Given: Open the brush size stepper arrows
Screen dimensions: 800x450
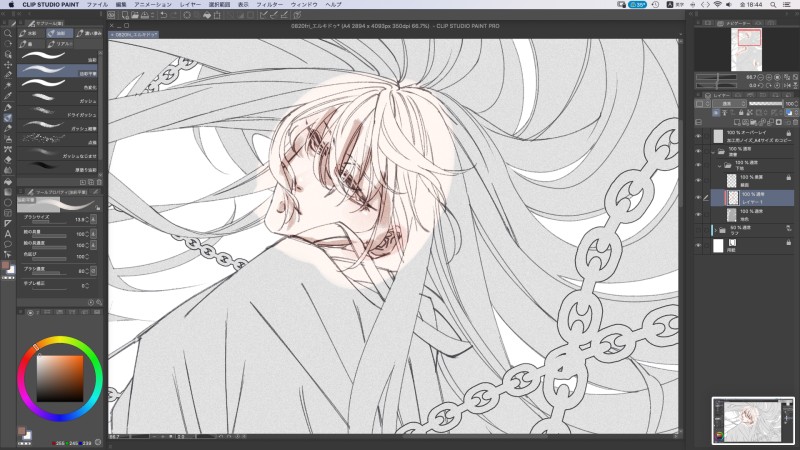Looking at the screenshot, I should pyautogui.click(x=87, y=219).
